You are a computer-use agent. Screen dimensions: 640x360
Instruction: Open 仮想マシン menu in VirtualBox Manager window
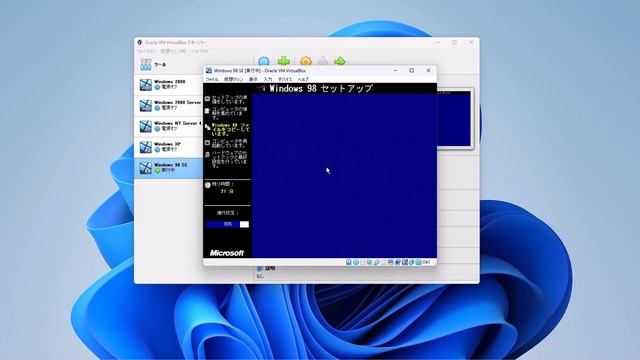173,51
